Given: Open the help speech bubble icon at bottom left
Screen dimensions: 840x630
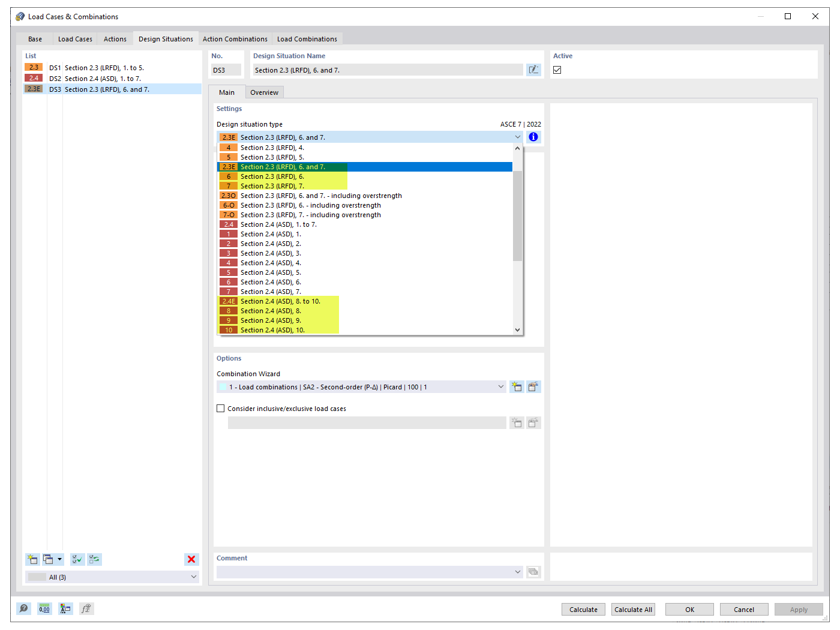Looking at the screenshot, I should tap(23, 609).
